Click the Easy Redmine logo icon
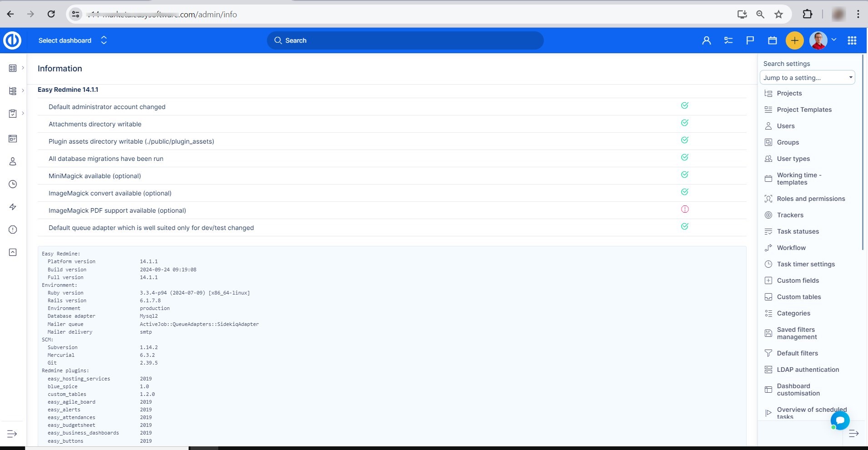 [12, 40]
